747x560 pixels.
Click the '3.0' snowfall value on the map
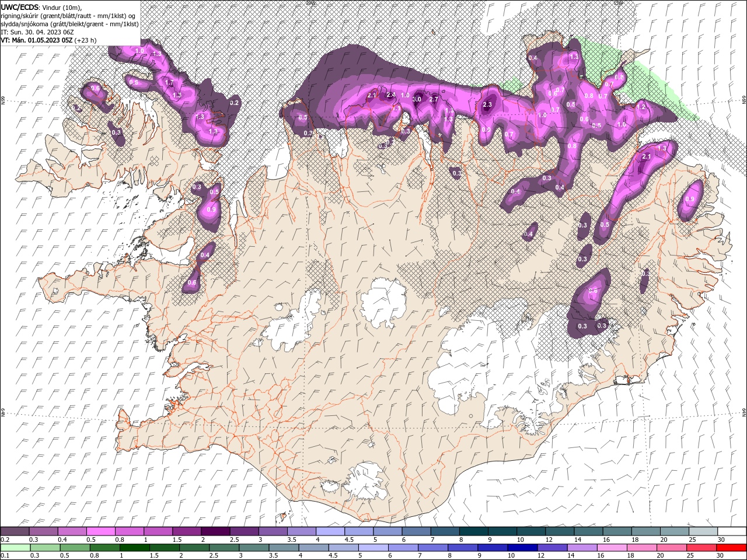click(417, 100)
